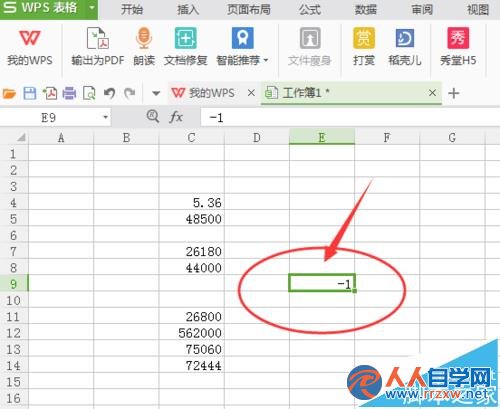The height and width of the screenshot is (409, 500).
Task: Click the print icon in quick toolbar
Action: 69,93
